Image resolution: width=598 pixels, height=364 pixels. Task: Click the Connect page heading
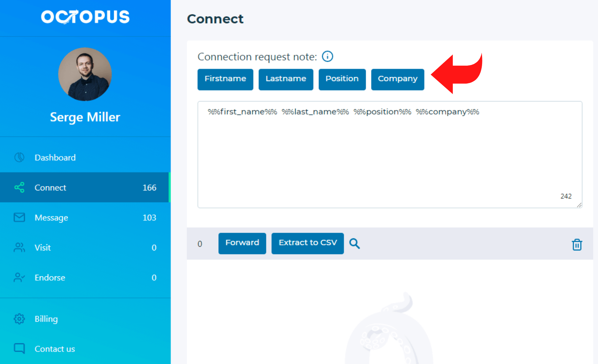click(215, 19)
